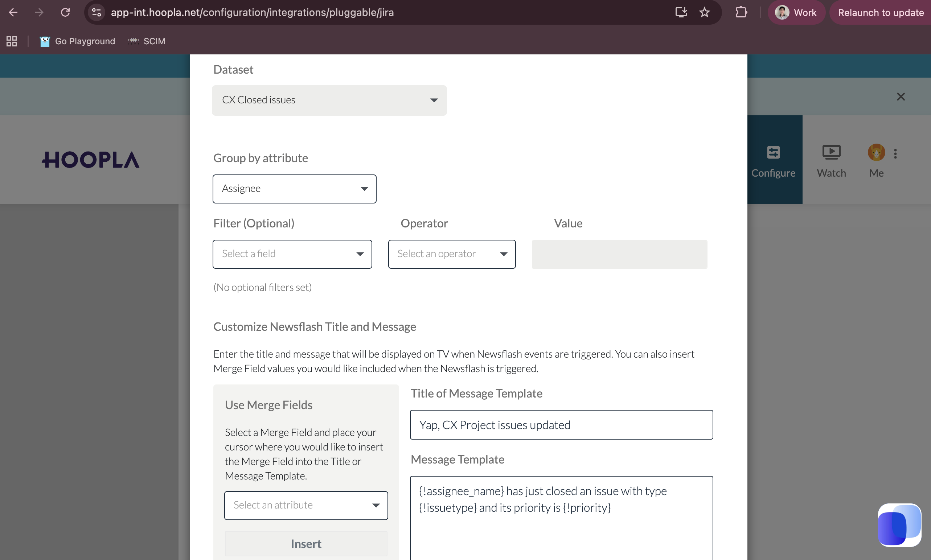Viewport: 931px width, 560px height.
Task: Click the browser forward arrow
Action: 39,12
